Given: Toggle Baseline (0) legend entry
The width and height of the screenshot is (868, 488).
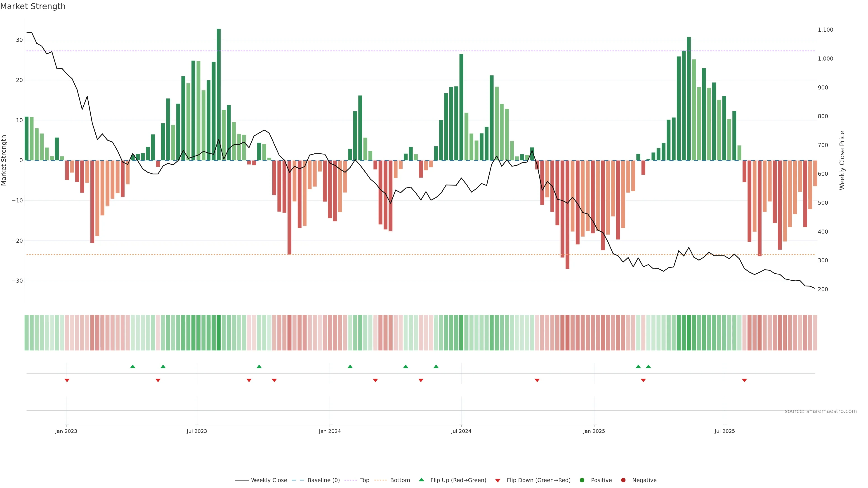Looking at the screenshot, I should [x=323, y=480].
